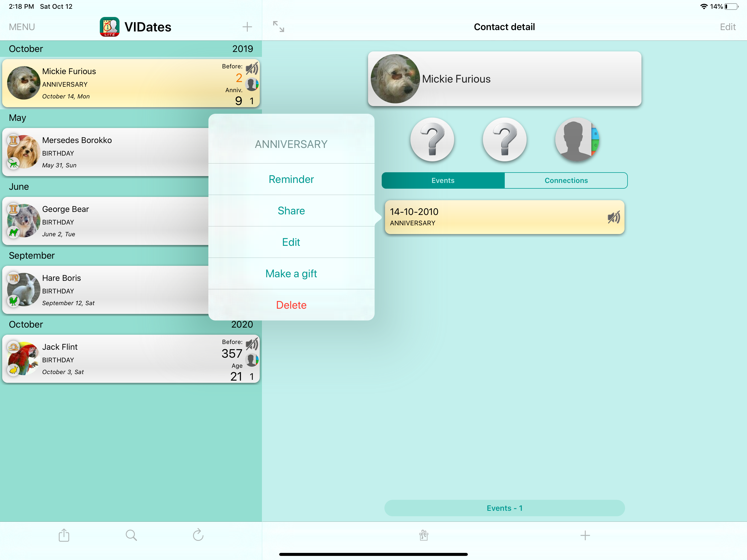This screenshot has height=560, width=747.
Task: Open the MENU button
Action: point(22,27)
